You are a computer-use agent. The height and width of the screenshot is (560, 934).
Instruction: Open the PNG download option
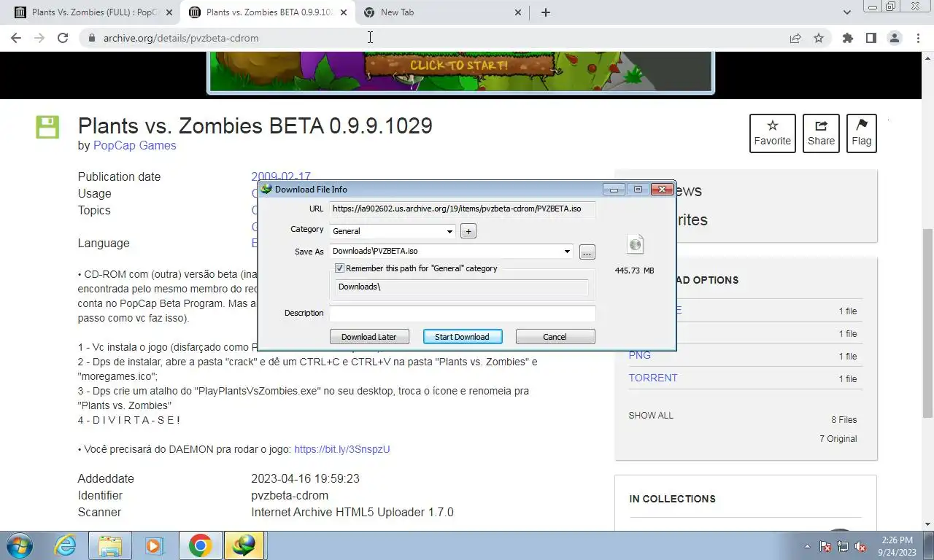coord(639,355)
